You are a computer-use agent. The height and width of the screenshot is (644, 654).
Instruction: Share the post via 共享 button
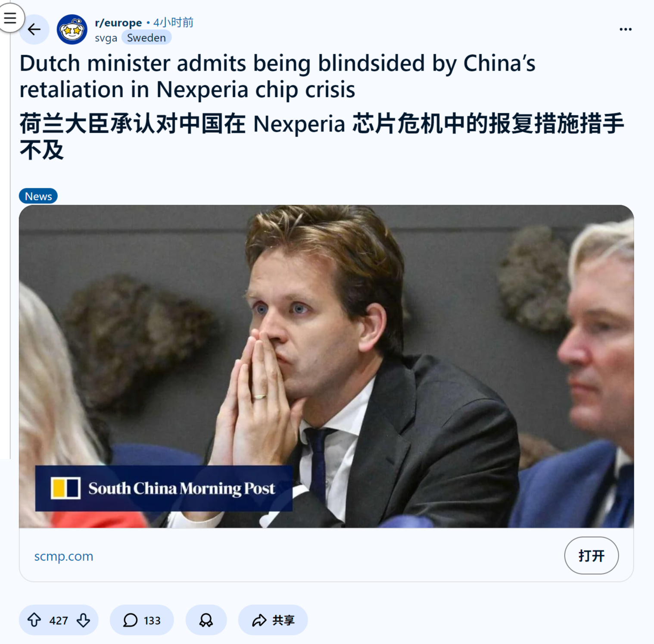[x=273, y=620]
